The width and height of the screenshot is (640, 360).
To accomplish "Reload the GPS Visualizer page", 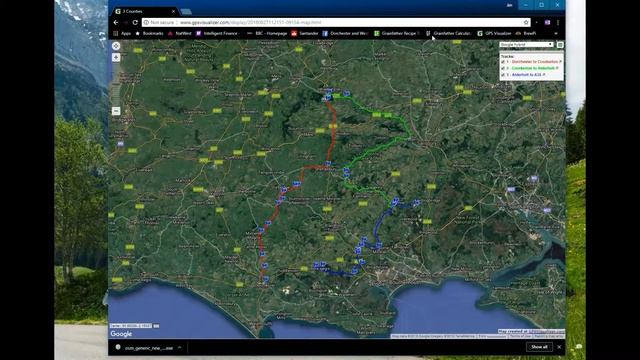I will 135,22.
